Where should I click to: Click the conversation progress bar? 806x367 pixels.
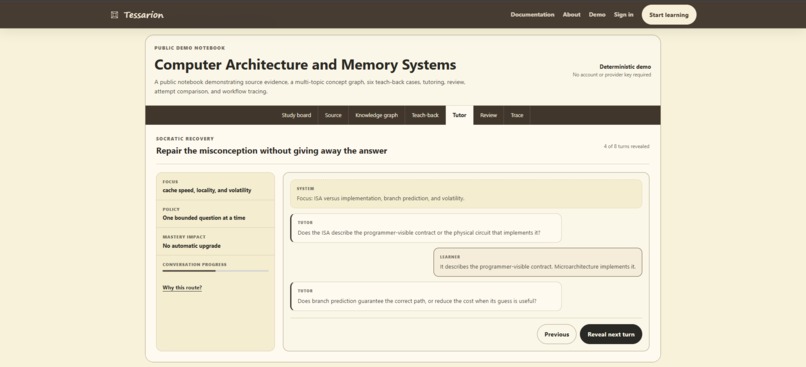[215, 271]
